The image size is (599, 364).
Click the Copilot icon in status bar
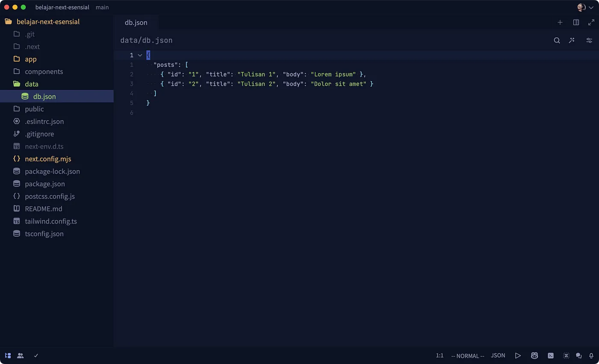click(x=534, y=355)
